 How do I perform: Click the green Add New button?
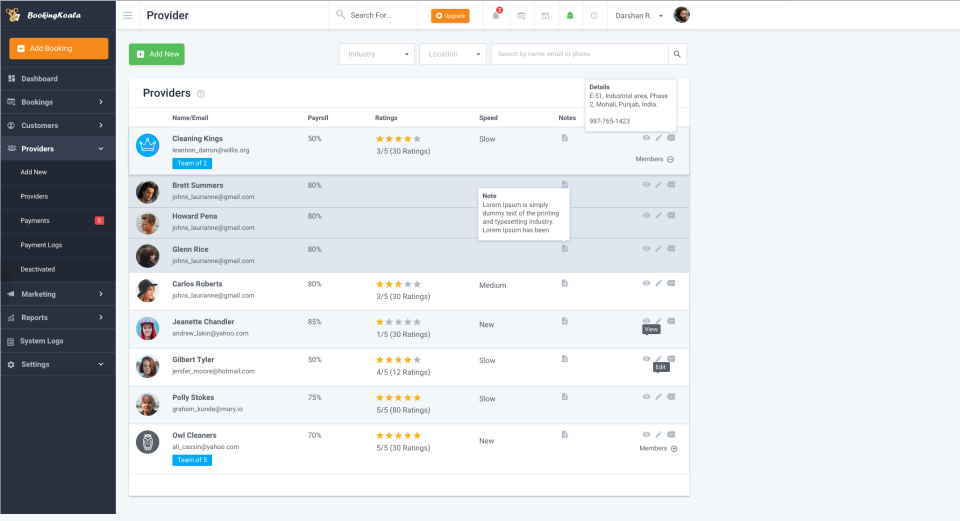coord(157,54)
